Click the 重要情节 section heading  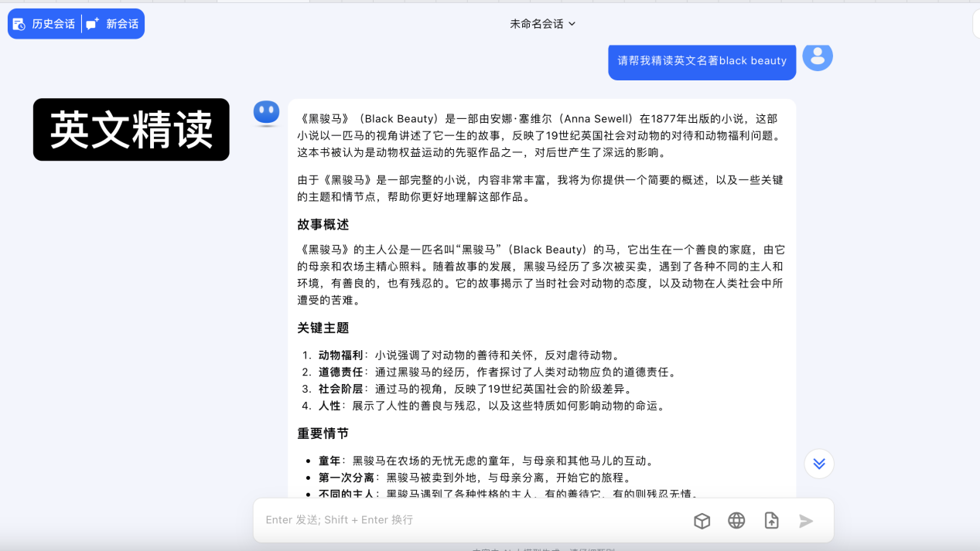click(x=323, y=434)
